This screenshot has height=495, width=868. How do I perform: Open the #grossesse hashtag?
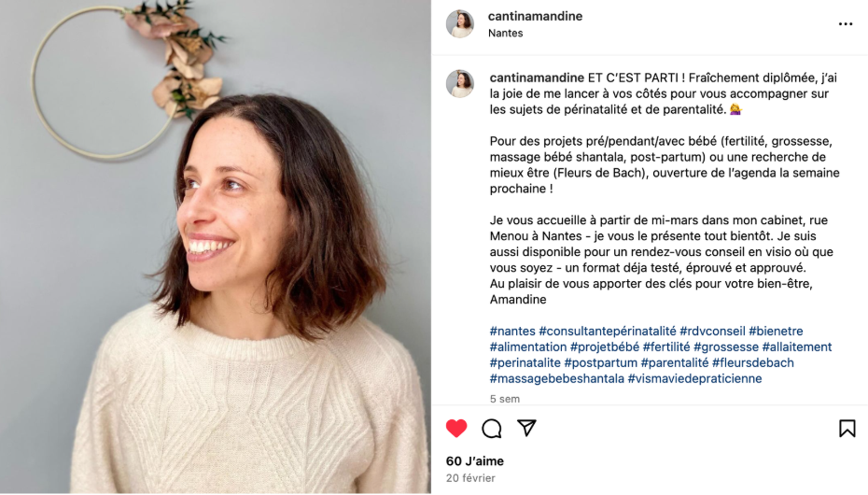[x=726, y=347]
